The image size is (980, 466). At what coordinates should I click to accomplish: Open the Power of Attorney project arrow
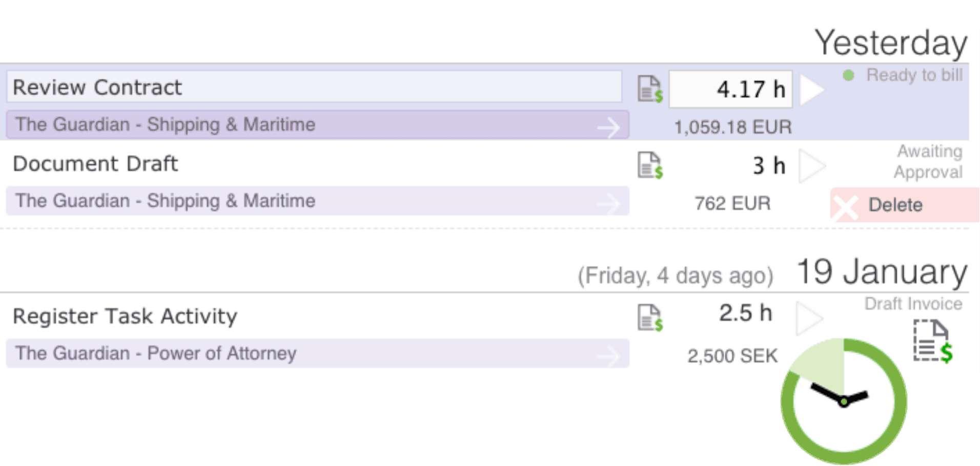608,355
